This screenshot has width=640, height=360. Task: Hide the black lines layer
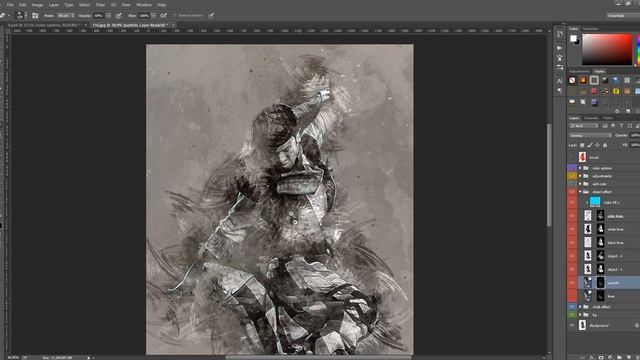tap(572, 242)
